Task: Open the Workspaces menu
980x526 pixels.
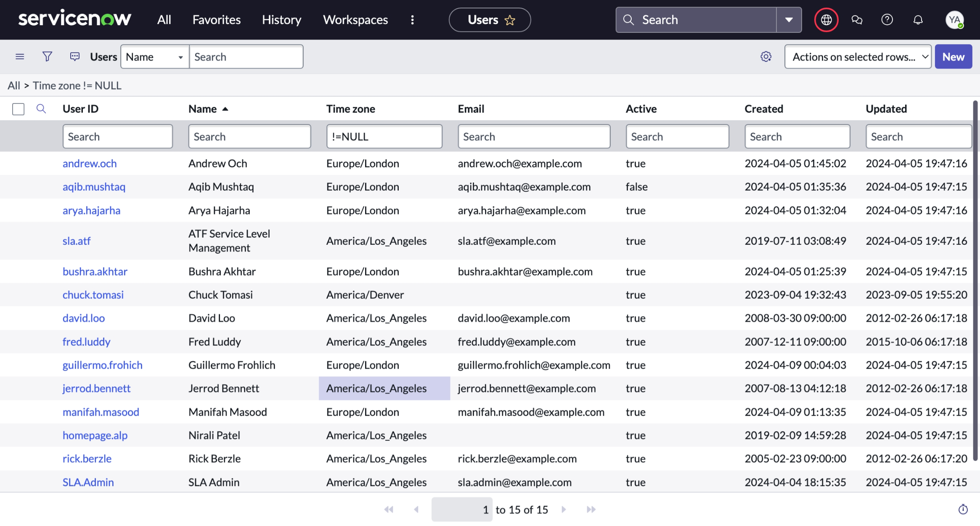Action: pyautogui.click(x=355, y=20)
